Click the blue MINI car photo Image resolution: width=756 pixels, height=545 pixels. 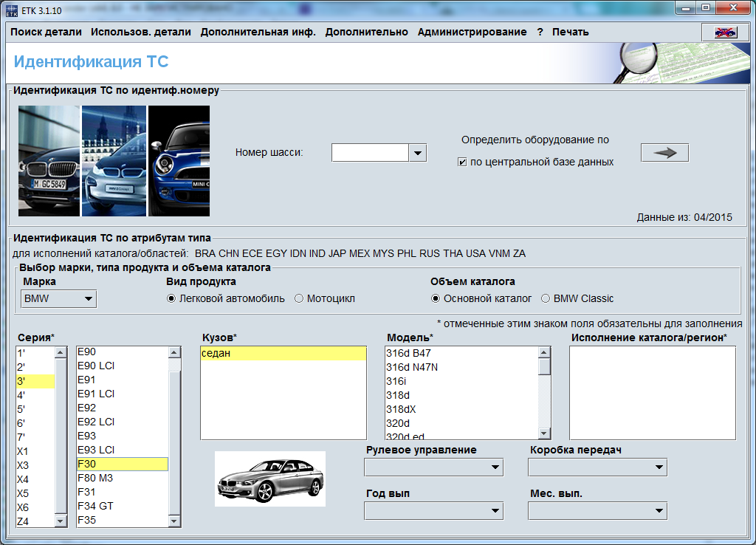tap(179, 160)
